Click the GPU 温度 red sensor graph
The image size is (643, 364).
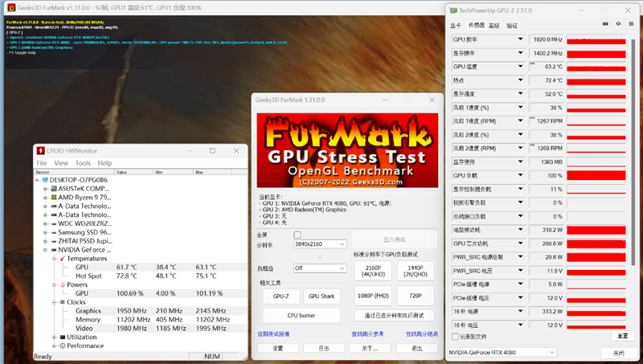click(596, 67)
